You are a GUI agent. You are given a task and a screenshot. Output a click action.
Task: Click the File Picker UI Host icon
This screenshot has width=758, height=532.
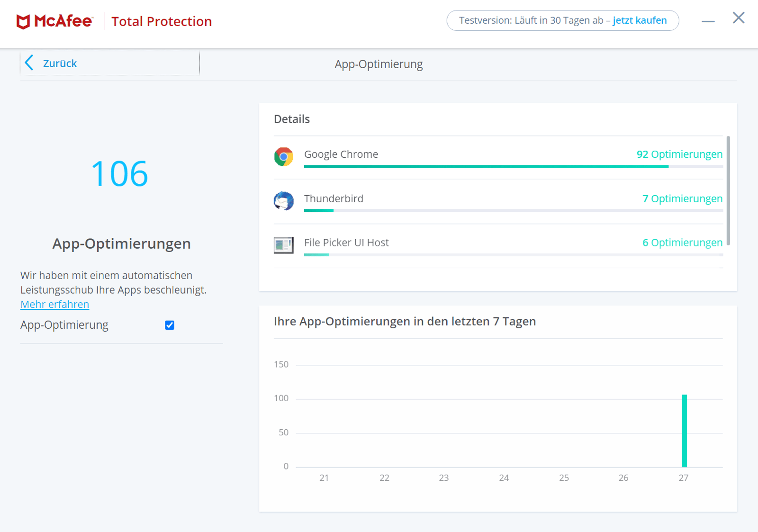pyautogui.click(x=283, y=245)
